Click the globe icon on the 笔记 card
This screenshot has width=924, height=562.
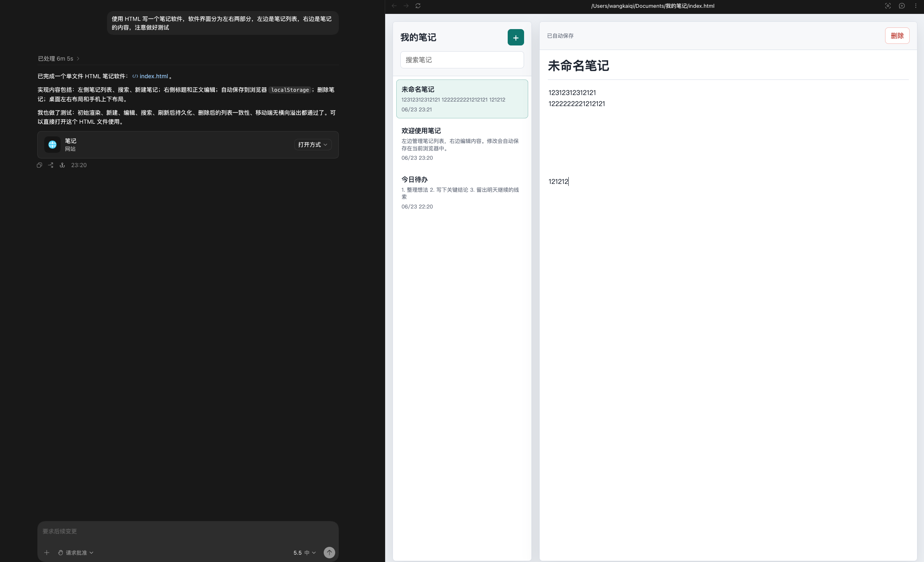point(52,145)
